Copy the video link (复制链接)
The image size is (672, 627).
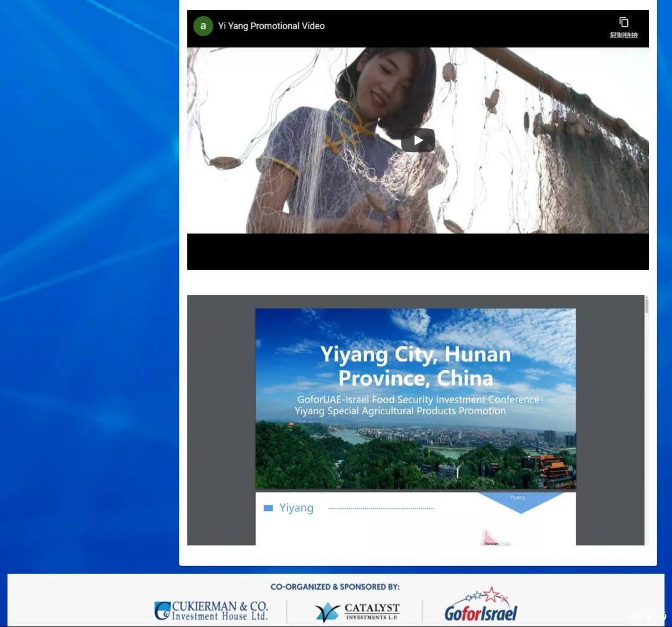coord(623,28)
